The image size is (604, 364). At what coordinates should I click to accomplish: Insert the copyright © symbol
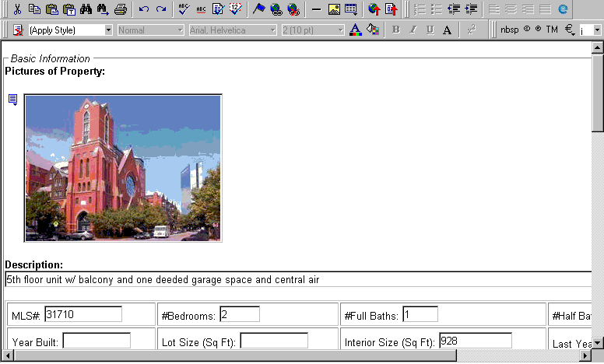pyautogui.click(x=527, y=29)
